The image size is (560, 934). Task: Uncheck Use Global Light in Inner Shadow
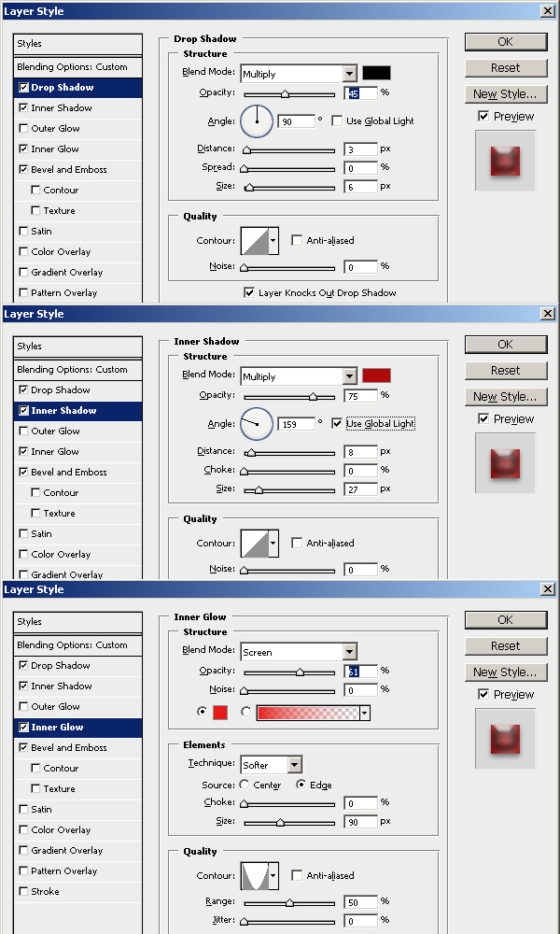pyautogui.click(x=337, y=423)
